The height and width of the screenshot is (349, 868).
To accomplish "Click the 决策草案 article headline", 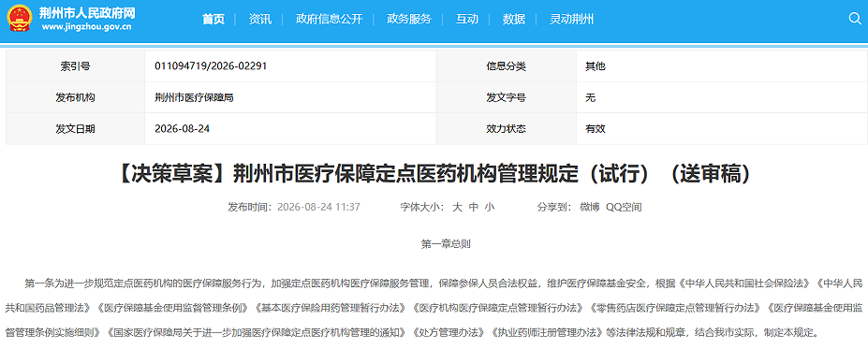I will 434,175.
